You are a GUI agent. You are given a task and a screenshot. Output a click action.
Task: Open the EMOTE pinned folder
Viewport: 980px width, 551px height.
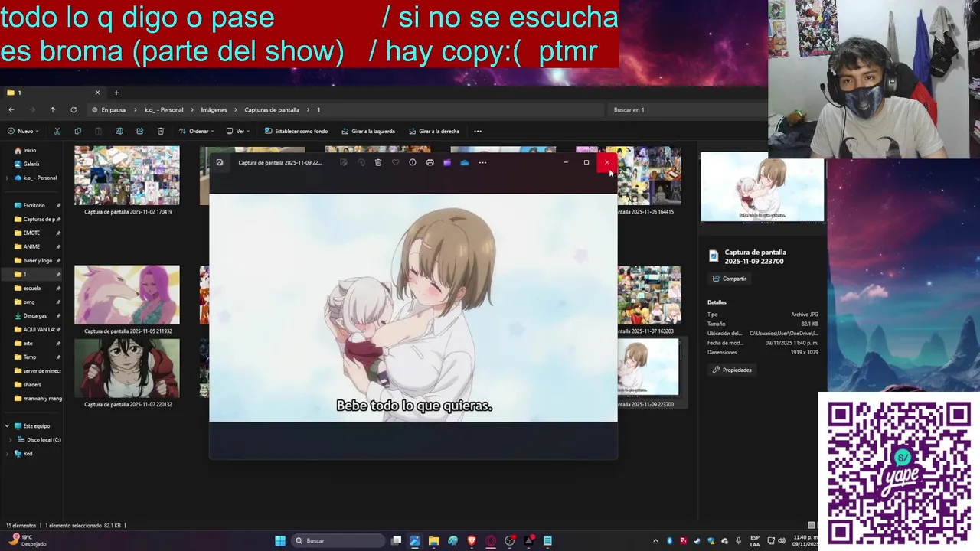coord(31,233)
